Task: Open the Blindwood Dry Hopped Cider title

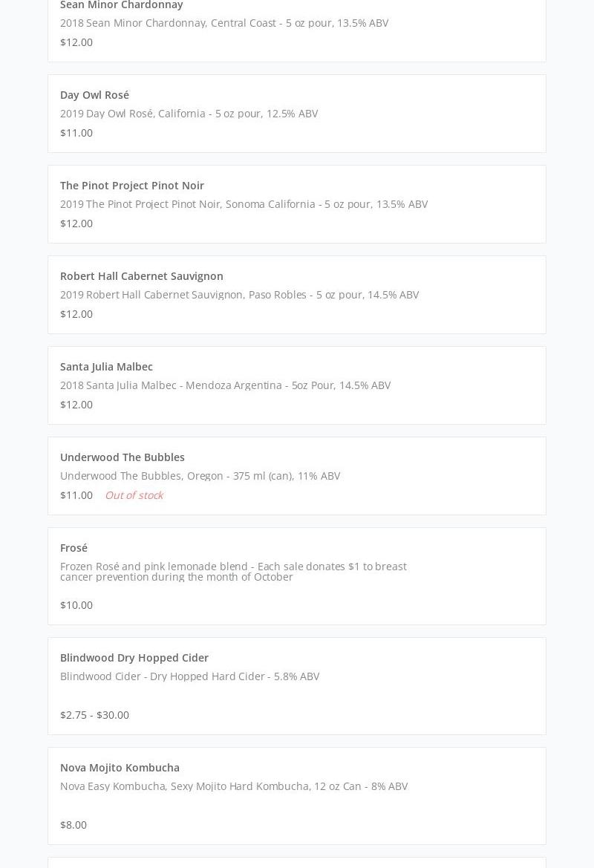Action: (134, 657)
